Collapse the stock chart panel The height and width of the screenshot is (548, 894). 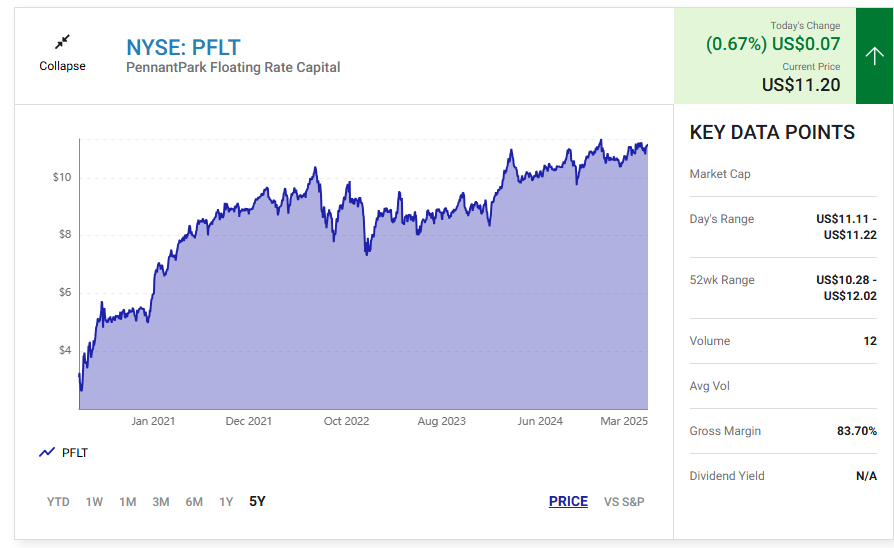click(x=62, y=53)
